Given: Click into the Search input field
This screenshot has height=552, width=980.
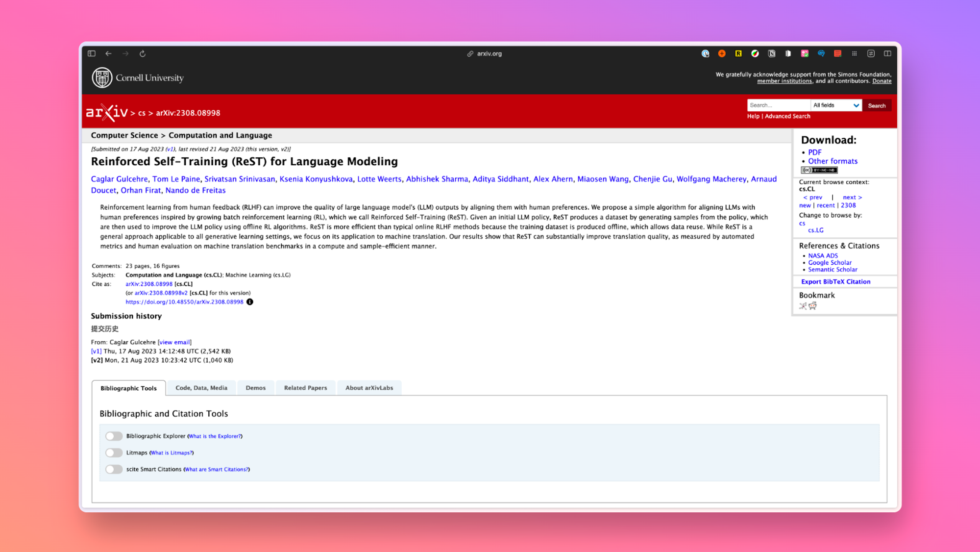Looking at the screenshot, I should (778, 105).
